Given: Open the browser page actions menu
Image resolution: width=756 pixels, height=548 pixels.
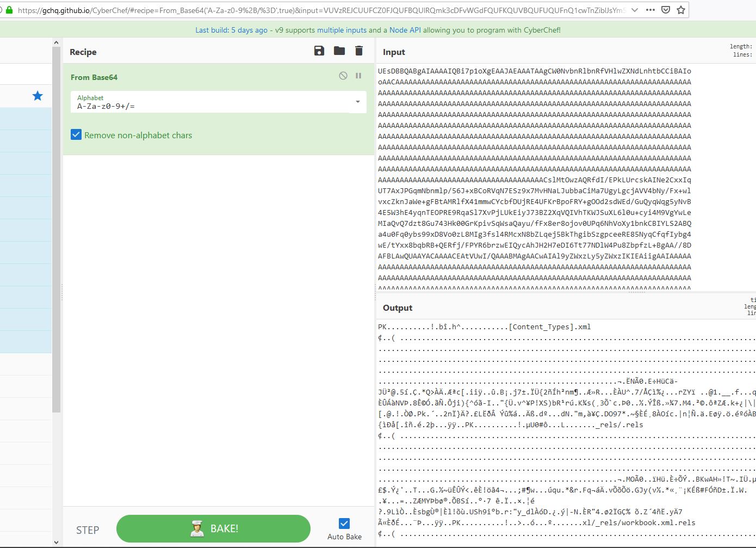Looking at the screenshot, I should (650, 10).
